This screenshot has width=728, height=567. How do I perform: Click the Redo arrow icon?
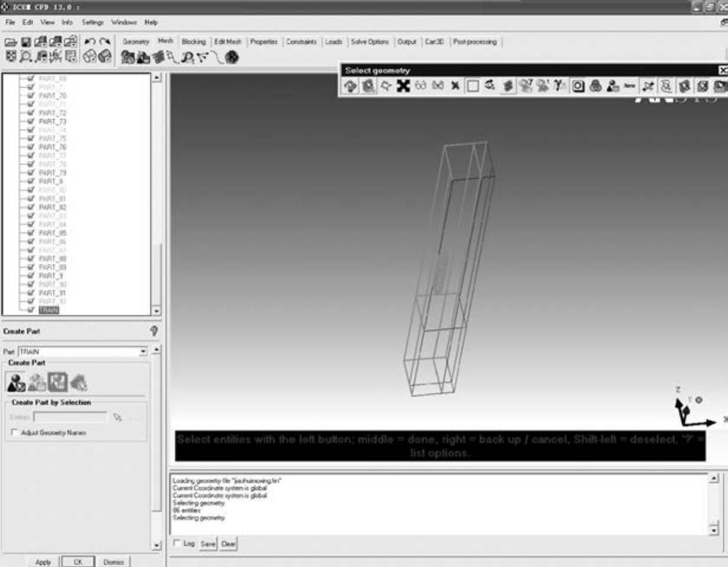click(x=105, y=42)
